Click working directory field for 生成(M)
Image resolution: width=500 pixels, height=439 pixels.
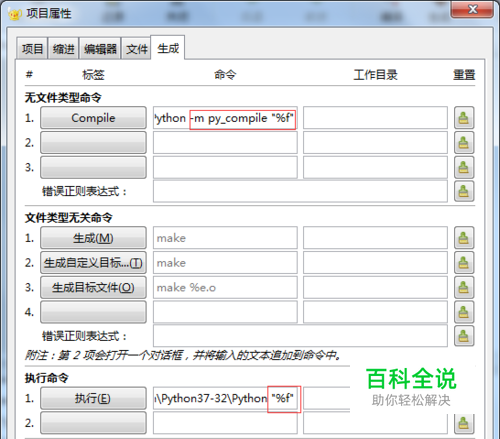pos(375,238)
